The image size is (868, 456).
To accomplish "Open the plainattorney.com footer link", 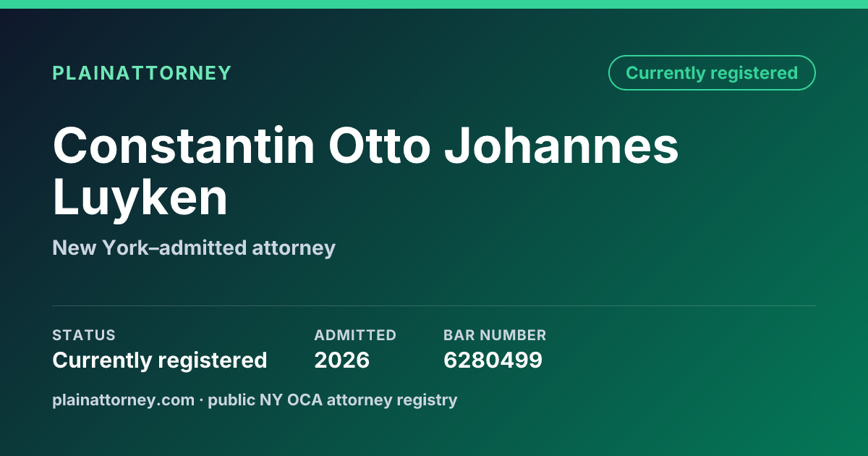I will [x=124, y=400].
